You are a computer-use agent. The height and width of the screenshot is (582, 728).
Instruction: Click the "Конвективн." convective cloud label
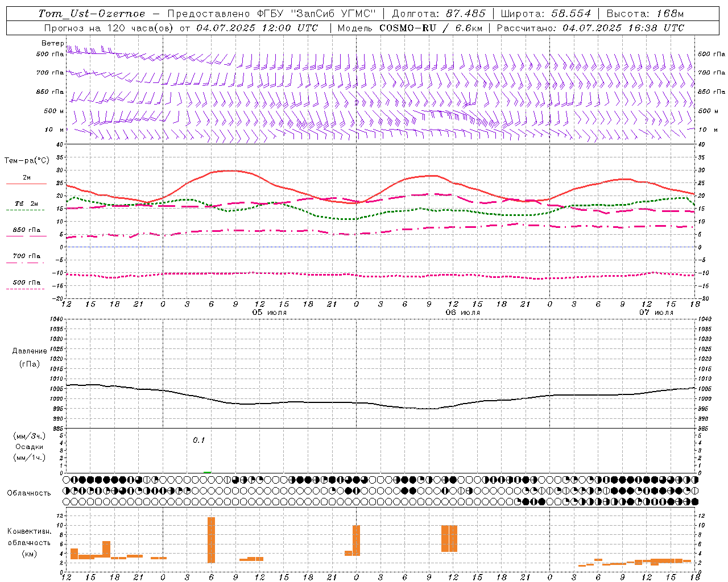point(30,531)
